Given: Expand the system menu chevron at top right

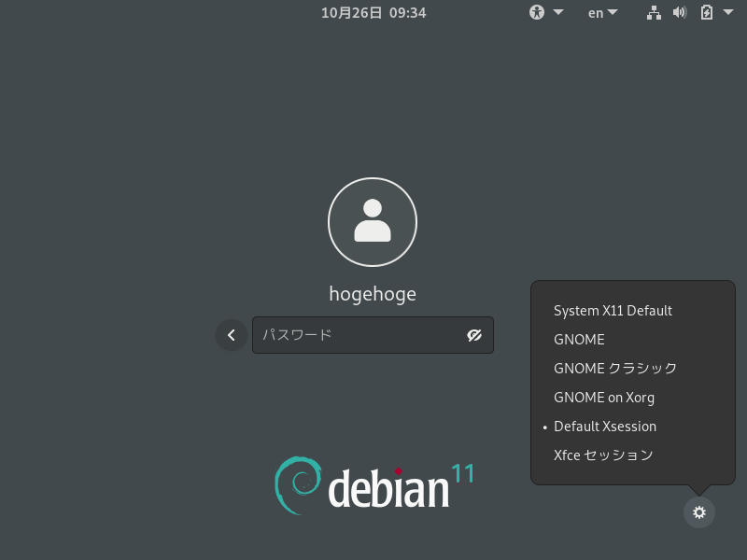Looking at the screenshot, I should [727, 12].
